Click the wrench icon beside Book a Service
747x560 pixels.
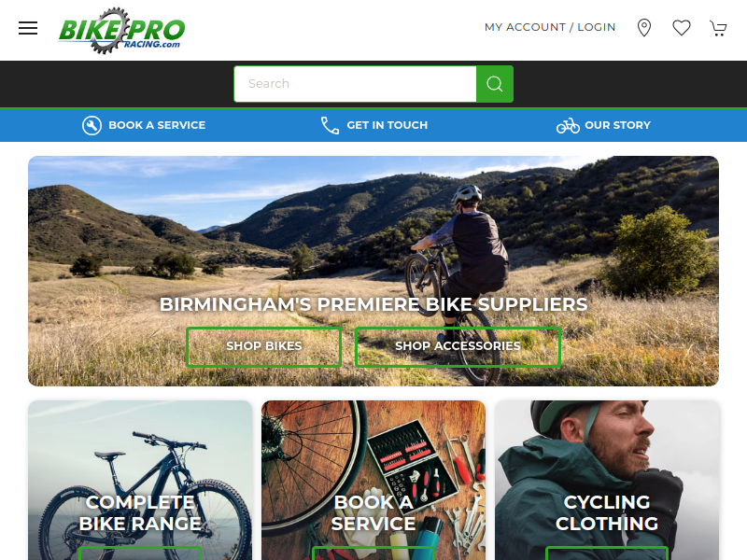pos(92,125)
